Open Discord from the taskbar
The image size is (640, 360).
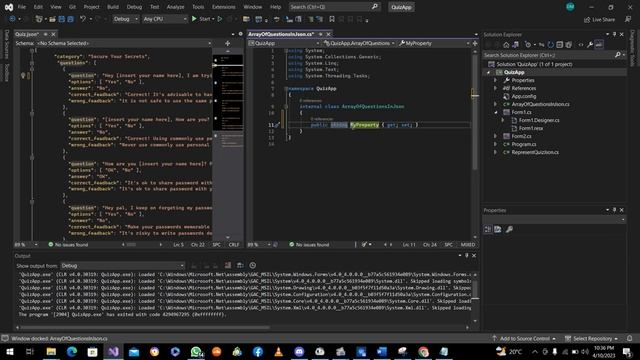click(x=299, y=351)
